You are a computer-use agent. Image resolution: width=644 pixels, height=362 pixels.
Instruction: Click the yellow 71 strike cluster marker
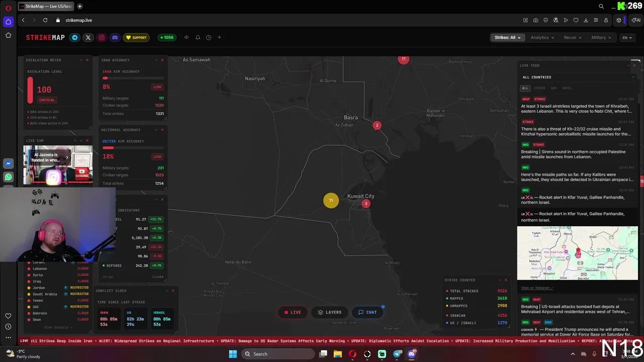[331, 201]
